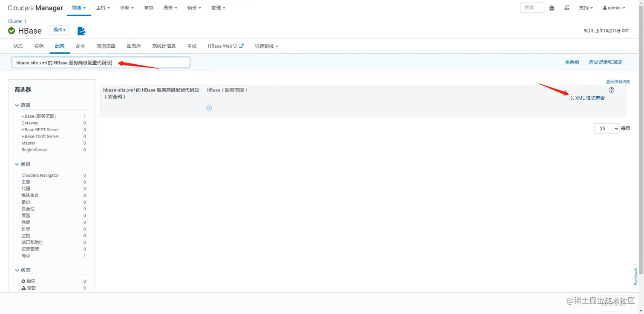Click the configuration search input field
This screenshot has height=314, width=644.
click(x=101, y=63)
